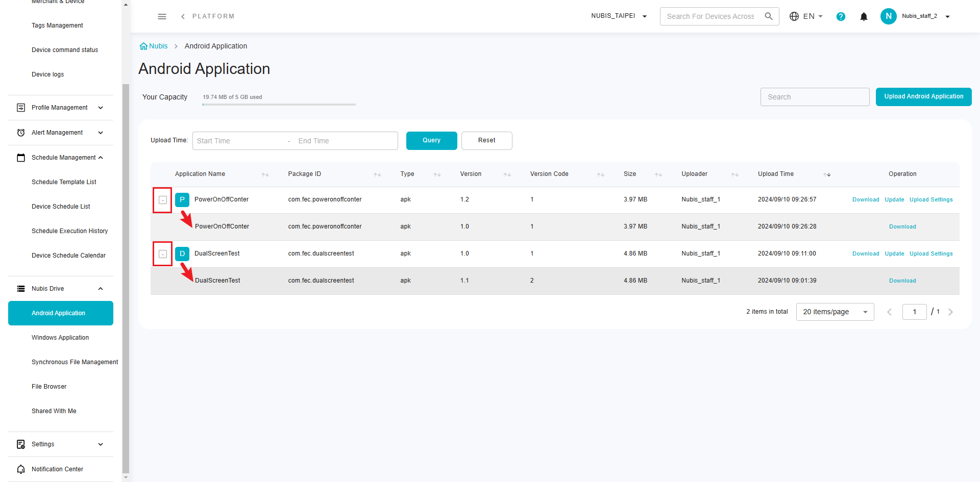Open Windows Application page
Image resolution: width=980 pixels, height=482 pixels.
pos(60,338)
